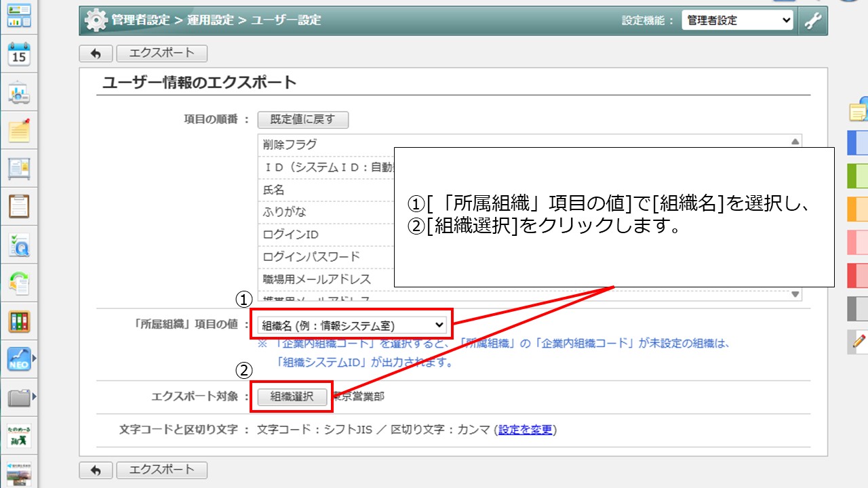Expand the 「所属組織」項目の値 dropdown
Viewport: 868px width, 488px height.
click(x=351, y=325)
